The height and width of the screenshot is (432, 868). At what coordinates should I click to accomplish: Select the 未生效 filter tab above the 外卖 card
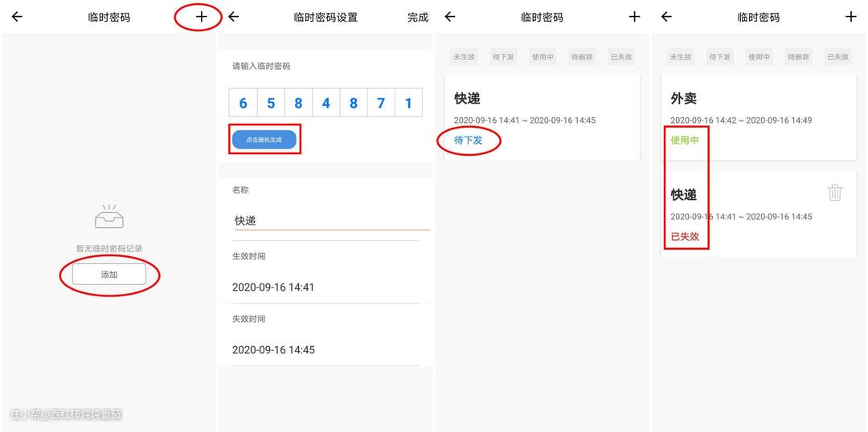pos(680,57)
